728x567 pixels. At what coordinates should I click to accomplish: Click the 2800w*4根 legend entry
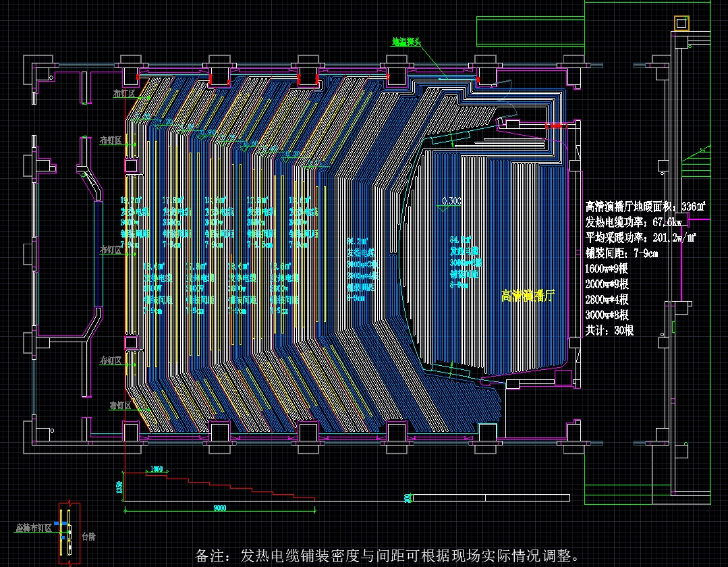coord(607,300)
